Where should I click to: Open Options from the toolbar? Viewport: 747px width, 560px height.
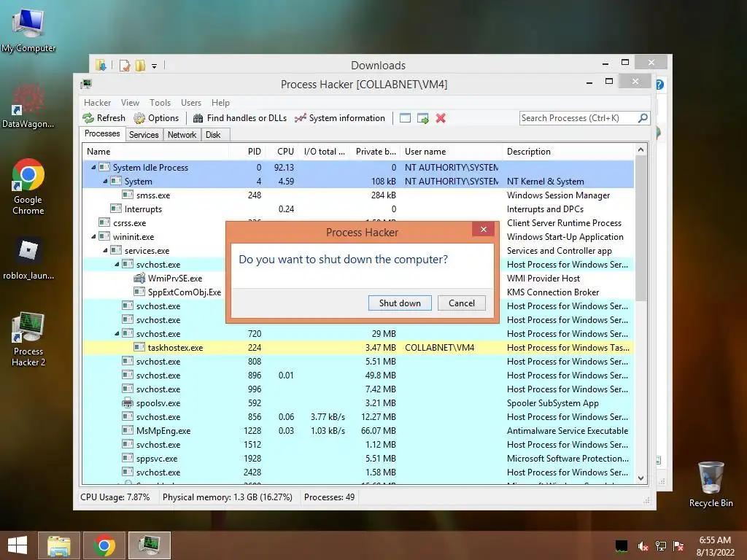coord(156,118)
